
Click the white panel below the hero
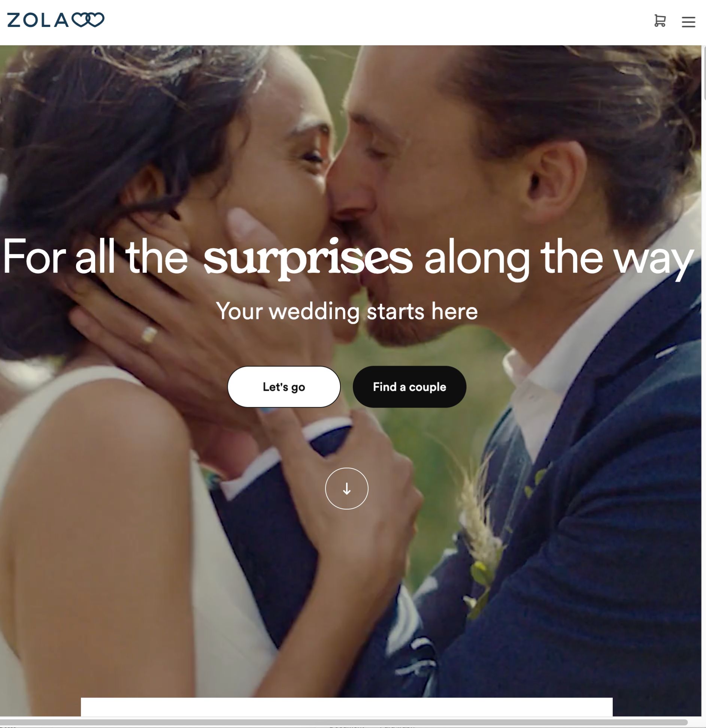pos(347,707)
